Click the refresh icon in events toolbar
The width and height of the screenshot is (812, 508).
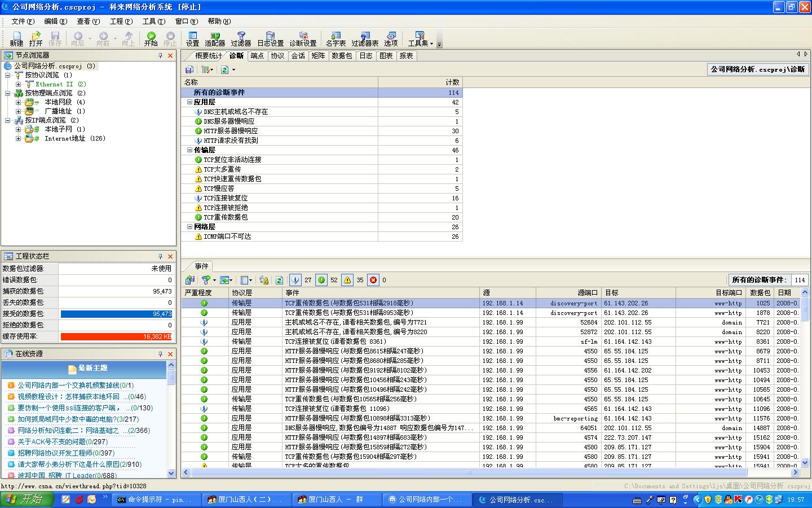pos(279,280)
